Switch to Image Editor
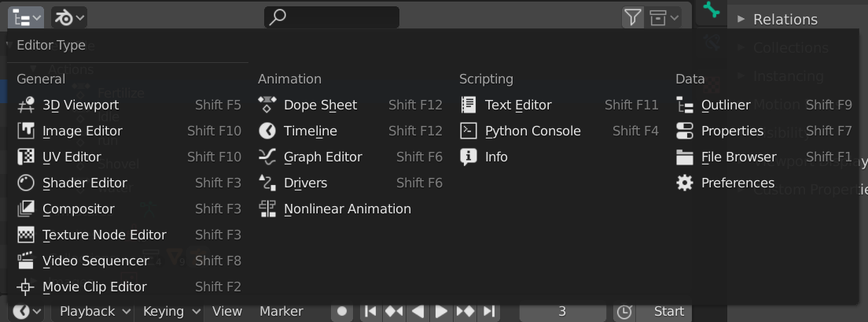This screenshot has width=868, height=322. tap(129, 131)
